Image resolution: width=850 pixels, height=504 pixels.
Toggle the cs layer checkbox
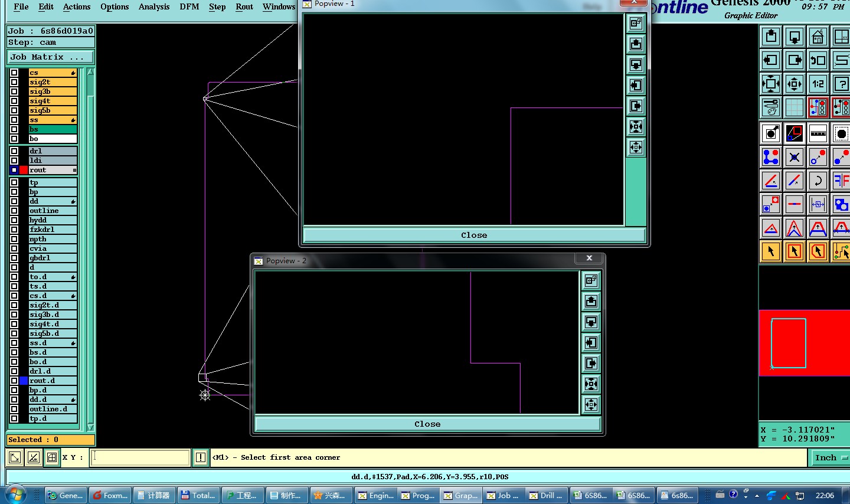(x=14, y=73)
